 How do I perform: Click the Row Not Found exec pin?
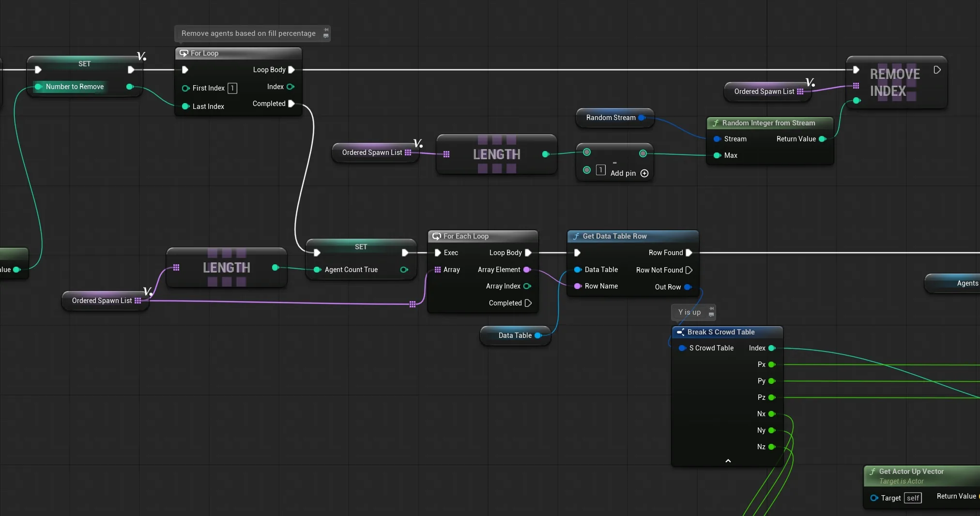coord(689,270)
